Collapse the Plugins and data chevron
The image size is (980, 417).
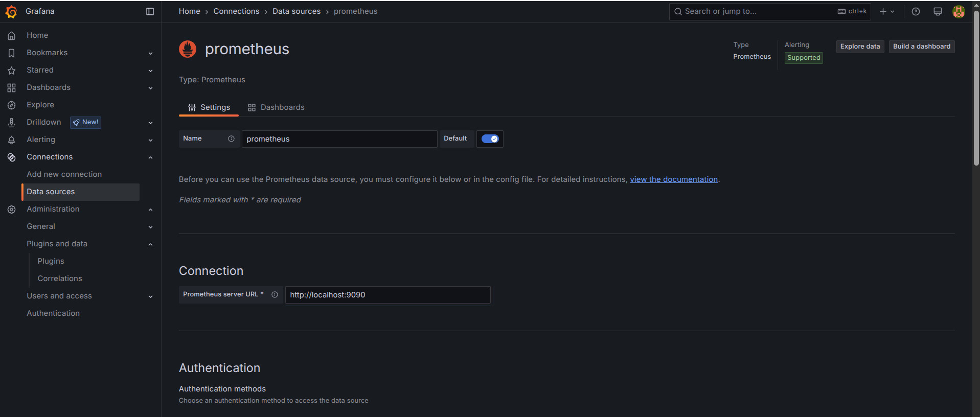click(x=150, y=244)
